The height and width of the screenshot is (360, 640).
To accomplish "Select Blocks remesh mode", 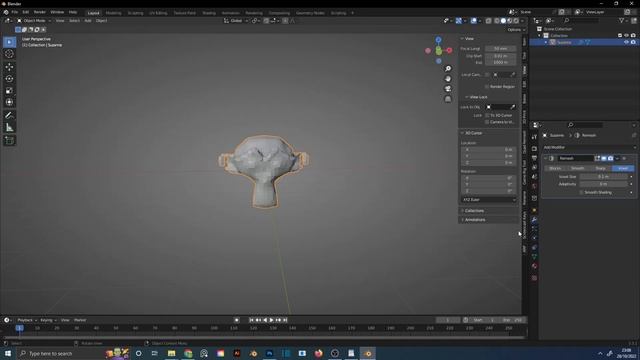I will 555,168.
